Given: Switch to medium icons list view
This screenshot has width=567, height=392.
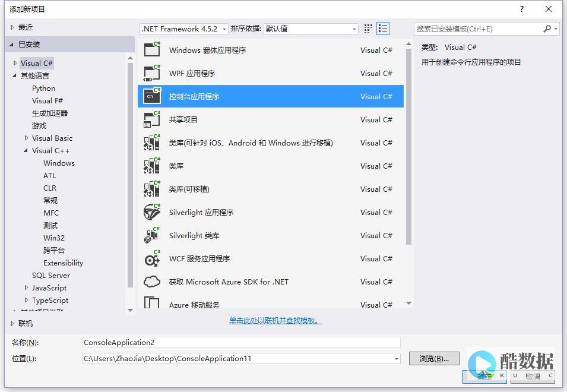Looking at the screenshot, I should [x=383, y=29].
